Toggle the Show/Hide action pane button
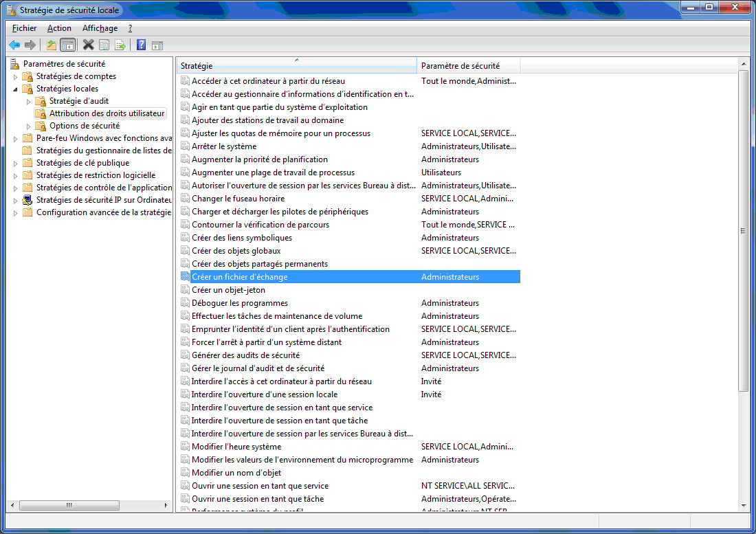 tap(157, 45)
